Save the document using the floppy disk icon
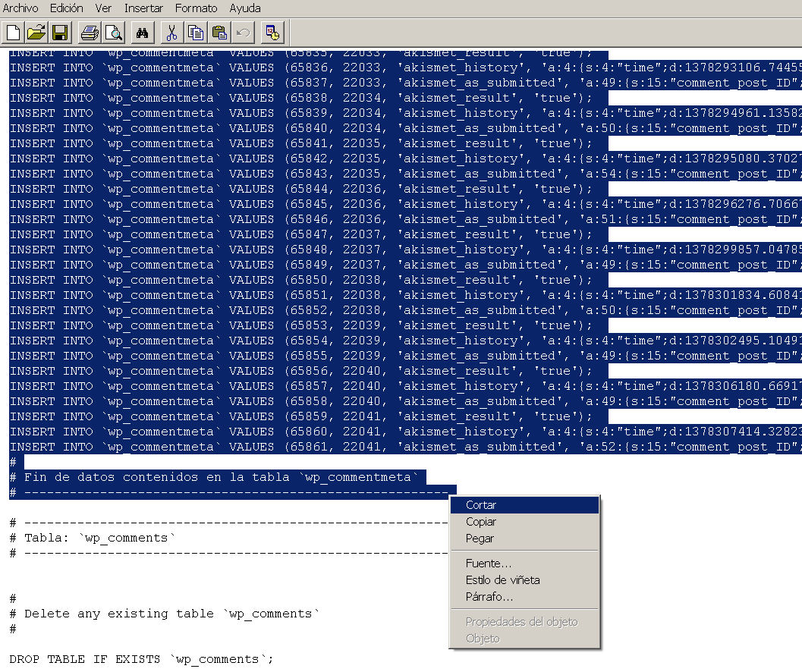Screen dimensions: 802x672 pyautogui.click(x=60, y=33)
